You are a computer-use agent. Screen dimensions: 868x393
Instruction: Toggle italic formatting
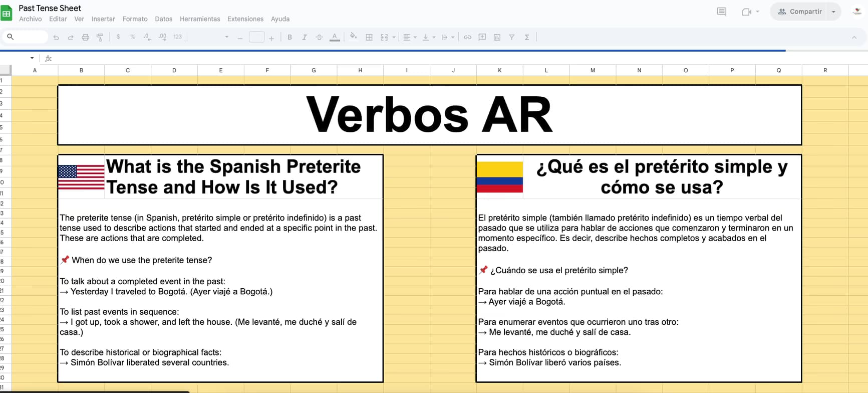304,37
